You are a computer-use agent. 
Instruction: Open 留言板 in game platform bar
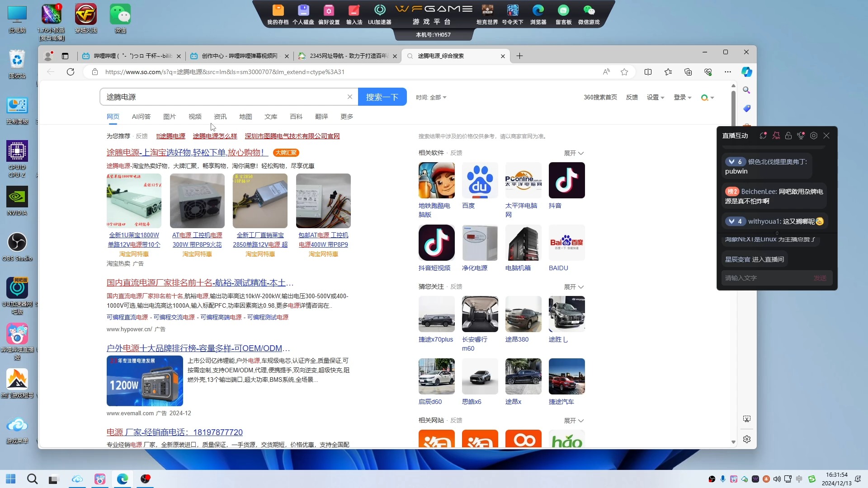(x=563, y=14)
